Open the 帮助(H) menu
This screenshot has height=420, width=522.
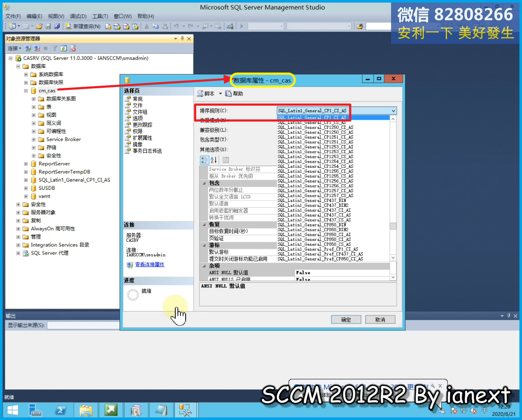146,16
